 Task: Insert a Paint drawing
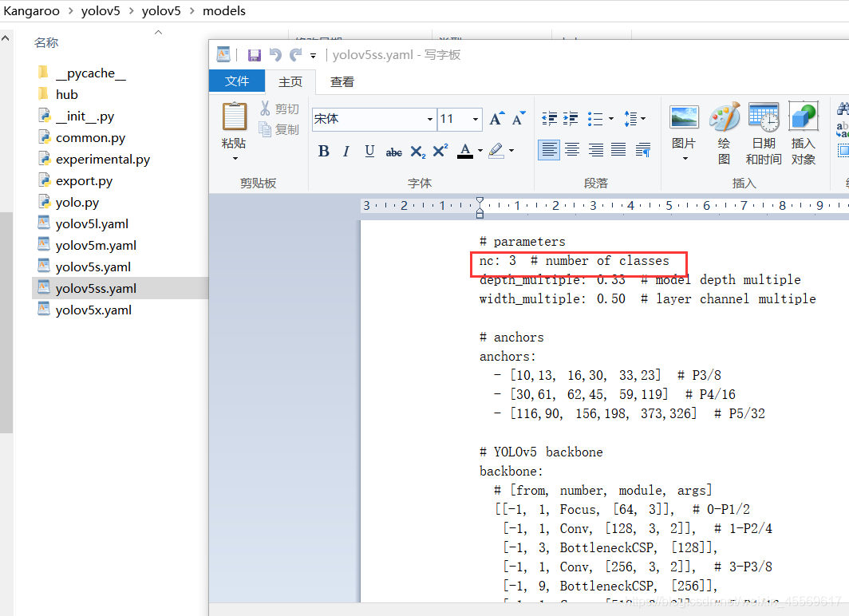tap(725, 133)
